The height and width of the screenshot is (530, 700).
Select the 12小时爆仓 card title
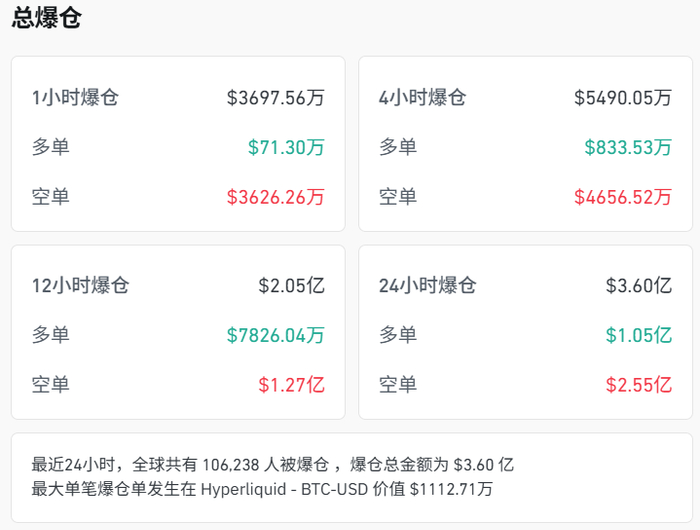click(x=81, y=286)
